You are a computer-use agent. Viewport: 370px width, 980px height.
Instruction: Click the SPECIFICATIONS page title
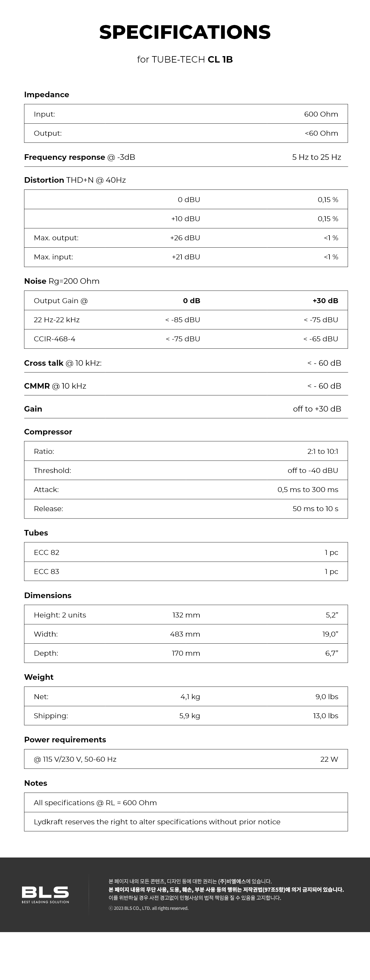185,32
